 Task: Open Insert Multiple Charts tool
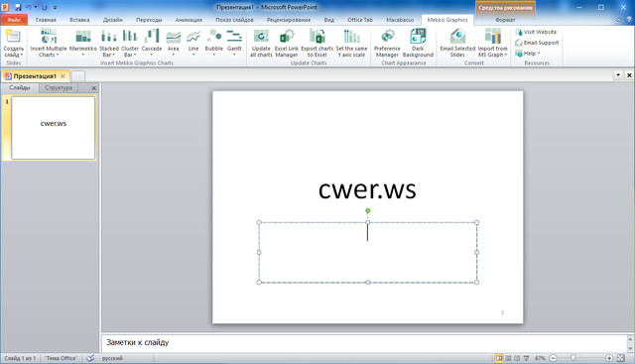pos(49,43)
